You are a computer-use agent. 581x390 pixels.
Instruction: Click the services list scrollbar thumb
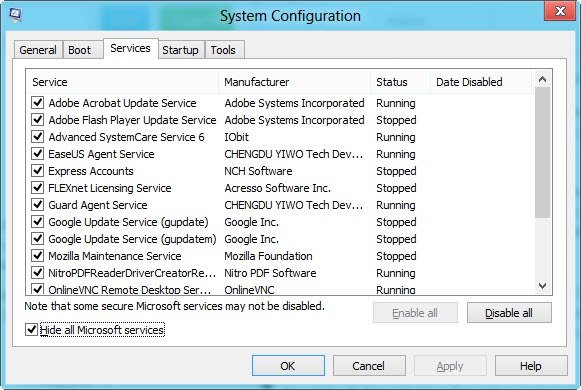point(542,153)
